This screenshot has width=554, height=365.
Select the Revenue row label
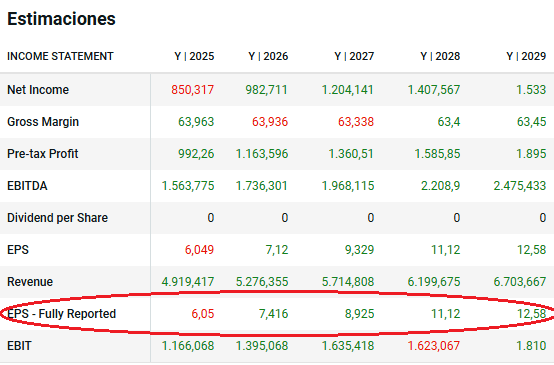[30, 282]
